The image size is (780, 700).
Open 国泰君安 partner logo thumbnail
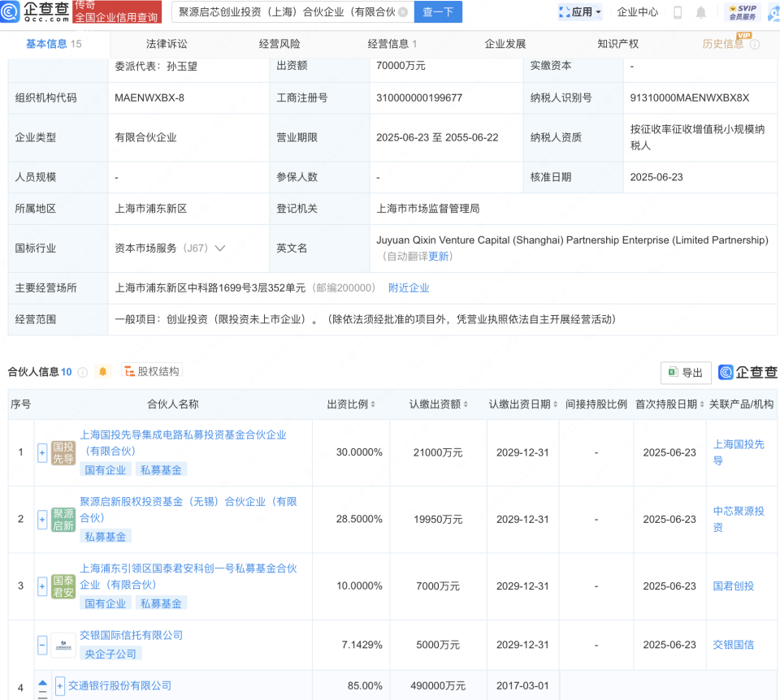[63, 586]
